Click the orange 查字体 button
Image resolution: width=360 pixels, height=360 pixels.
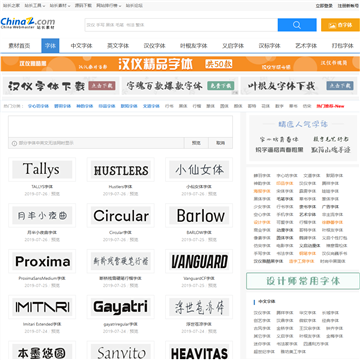[340, 25]
